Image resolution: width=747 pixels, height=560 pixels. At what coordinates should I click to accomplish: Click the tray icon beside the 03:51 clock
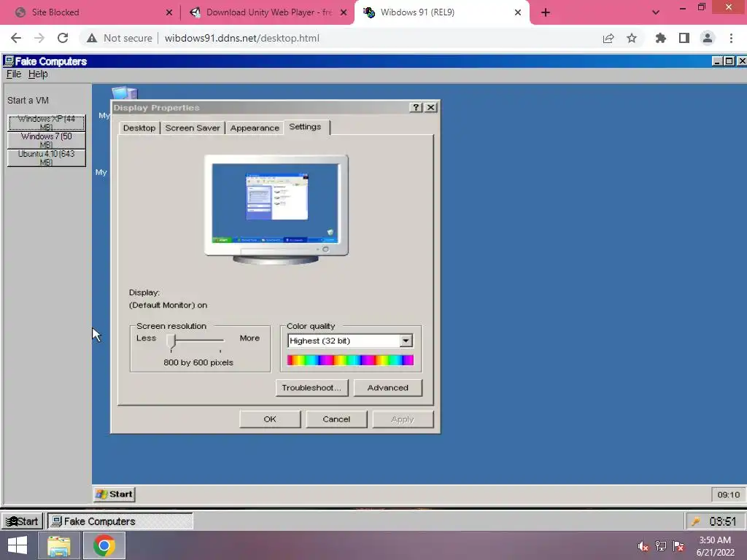(695, 521)
